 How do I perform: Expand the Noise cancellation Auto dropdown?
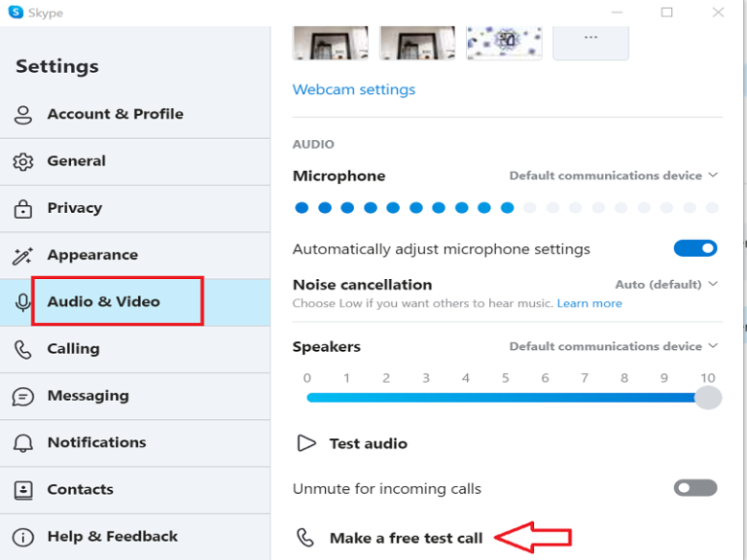(x=666, y=285)
